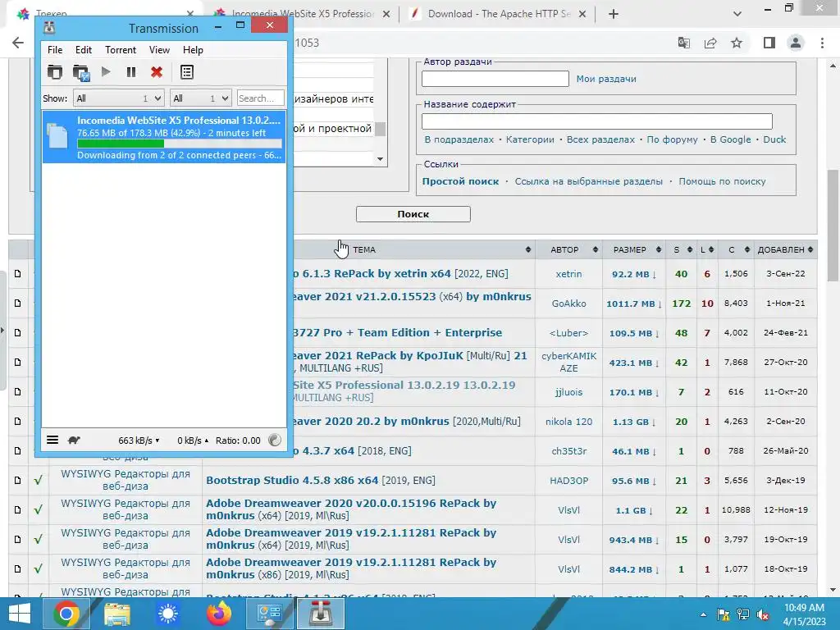Download the 92.2 MB torrent by xetrin
Viewport: 840px width, 630px height.
[x=634, y=274]
